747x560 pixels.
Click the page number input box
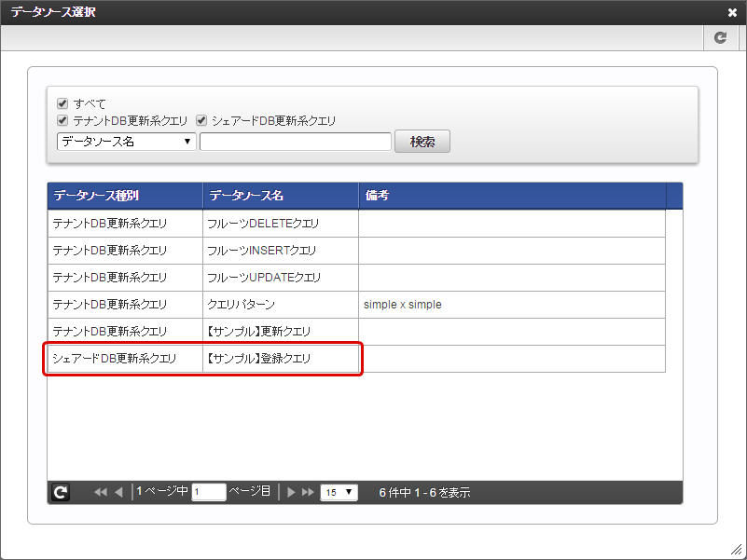[x=209, y=492]
